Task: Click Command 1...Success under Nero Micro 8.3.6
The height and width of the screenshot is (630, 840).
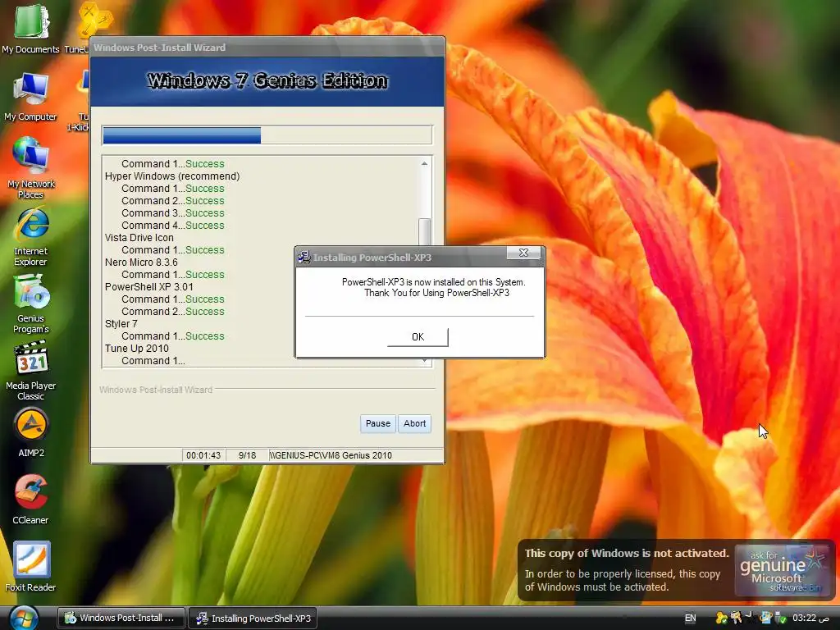Action: 172,275
